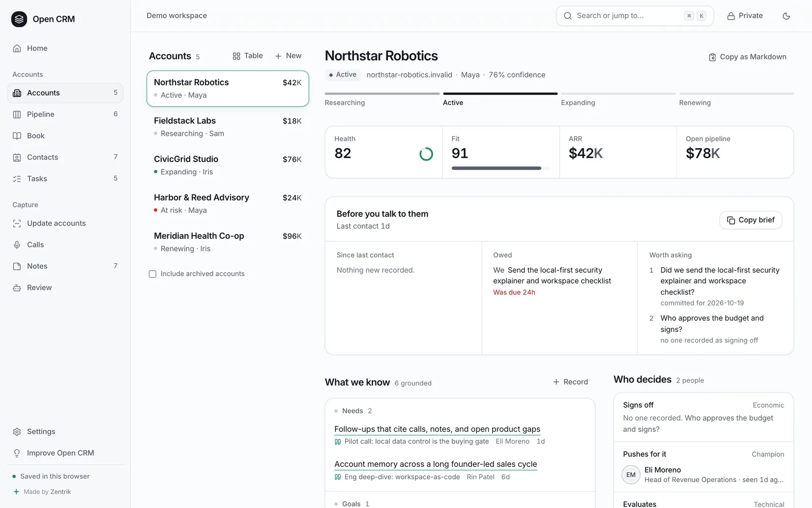Click the ARR $42K value

coord(586,153)
